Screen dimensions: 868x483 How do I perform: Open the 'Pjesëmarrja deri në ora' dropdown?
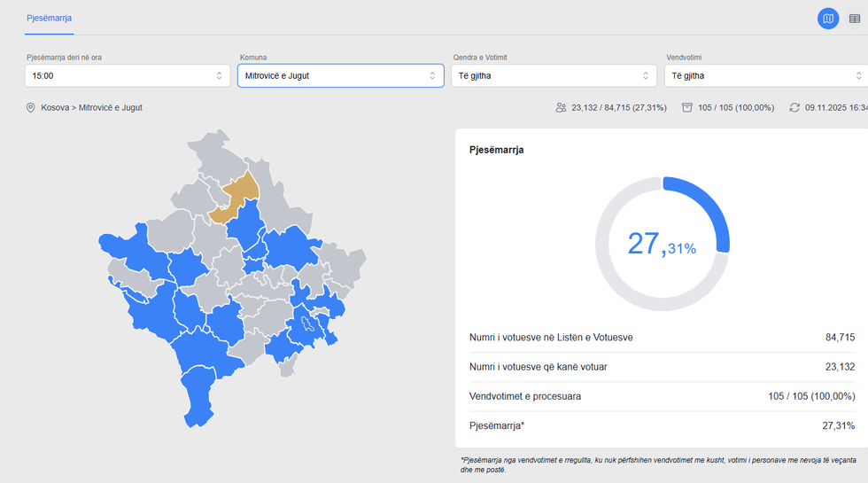127,76
